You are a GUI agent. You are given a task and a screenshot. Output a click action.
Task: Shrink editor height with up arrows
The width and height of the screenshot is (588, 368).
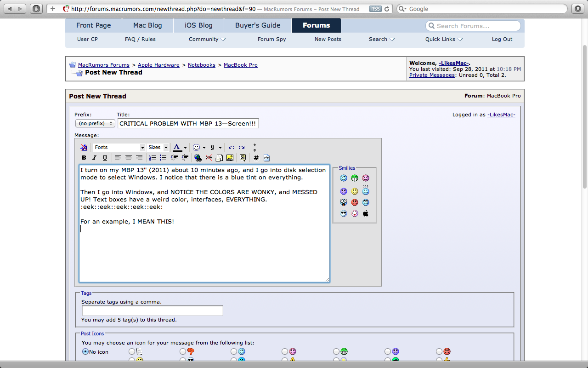pos(254,145)
